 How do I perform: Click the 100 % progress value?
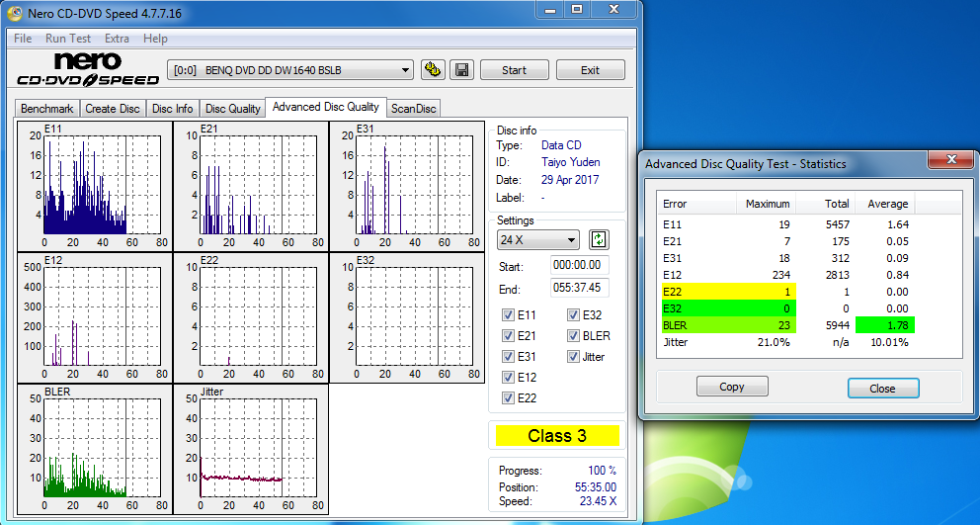[602, 471]
